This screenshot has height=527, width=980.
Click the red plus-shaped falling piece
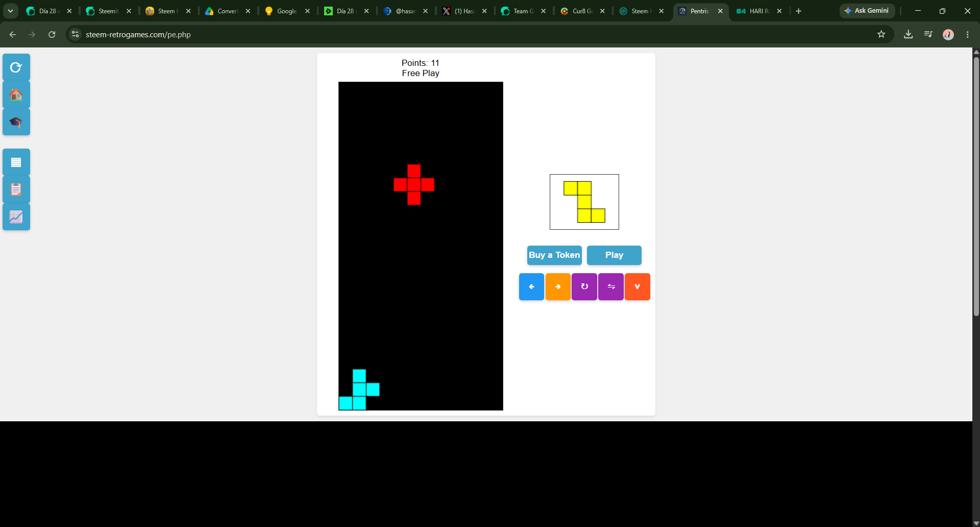414,184
